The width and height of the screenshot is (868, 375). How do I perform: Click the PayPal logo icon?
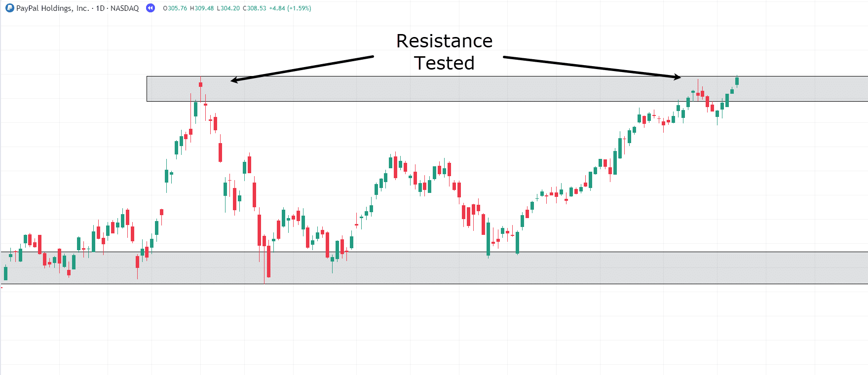10,8
